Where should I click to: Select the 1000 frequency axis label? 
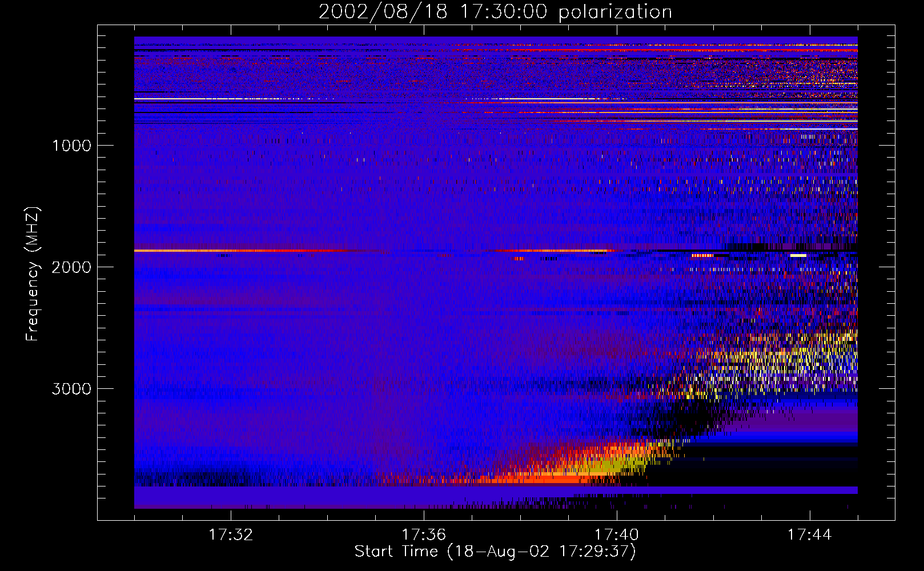71,146
